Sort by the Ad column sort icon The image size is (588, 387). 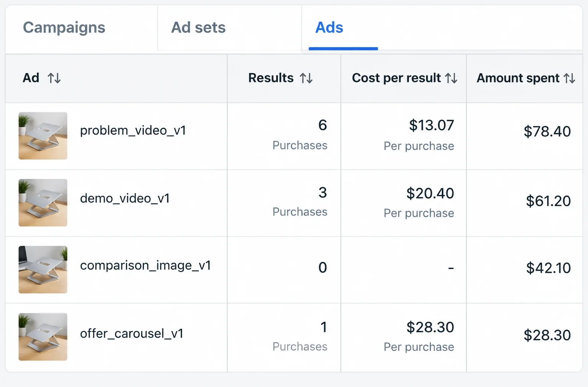point(54,78)
